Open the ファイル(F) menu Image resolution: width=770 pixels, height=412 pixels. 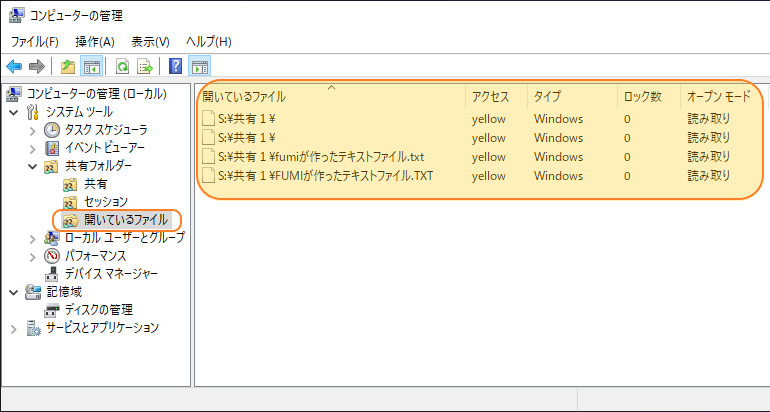pyautogui.click(x=34, y=42)
